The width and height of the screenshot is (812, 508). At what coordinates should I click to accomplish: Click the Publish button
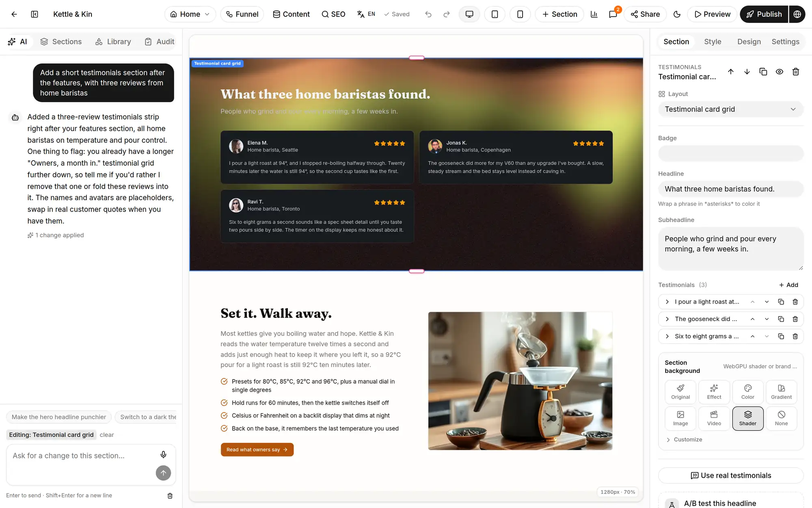(764, 14)
